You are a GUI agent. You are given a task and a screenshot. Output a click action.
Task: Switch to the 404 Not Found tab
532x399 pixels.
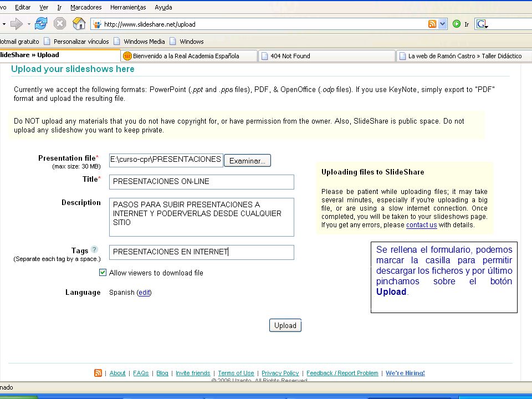[327, 56]
